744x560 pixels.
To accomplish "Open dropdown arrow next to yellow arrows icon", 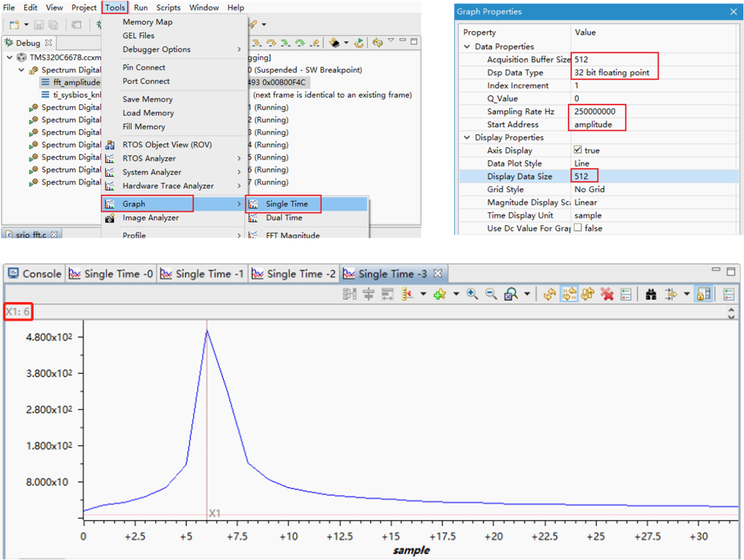I will (x=686, y=294).
